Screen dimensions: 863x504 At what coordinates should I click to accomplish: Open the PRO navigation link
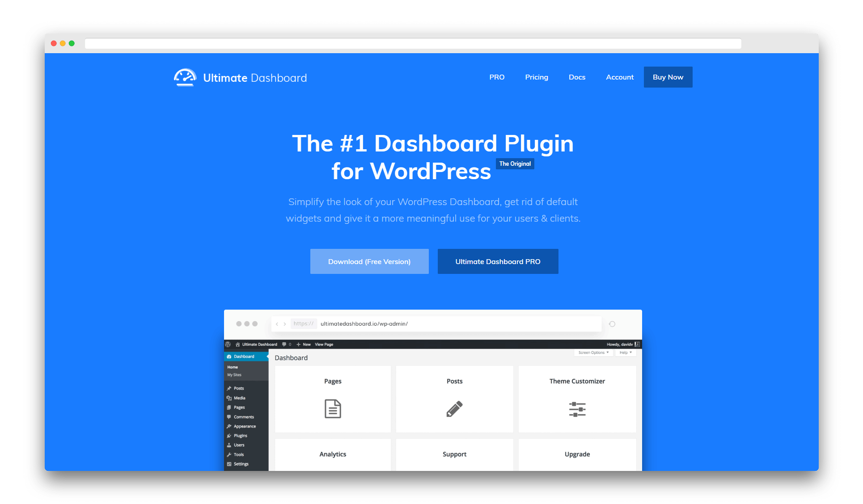pyautogui.click(x=497, y=77)
